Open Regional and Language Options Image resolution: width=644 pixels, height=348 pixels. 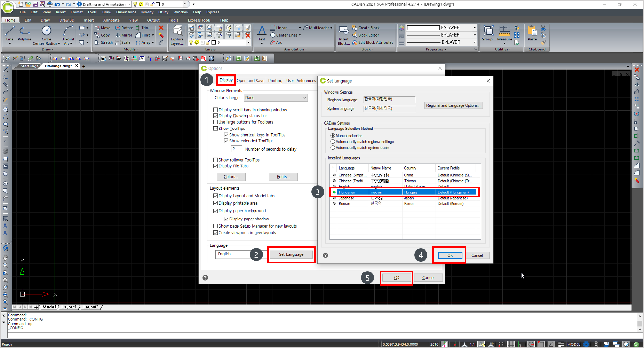tap(453, 106)
